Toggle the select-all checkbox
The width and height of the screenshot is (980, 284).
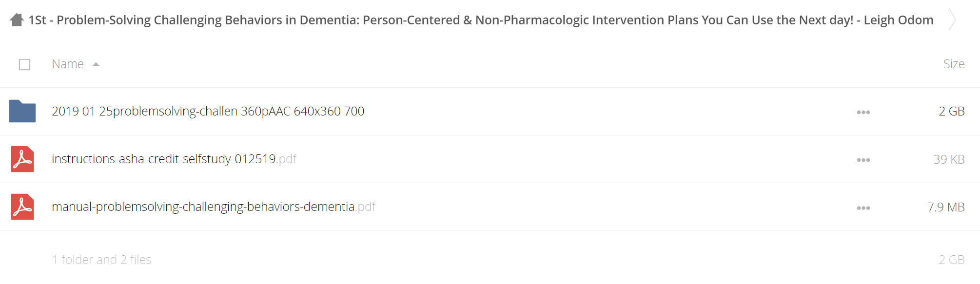coord(24,64)
